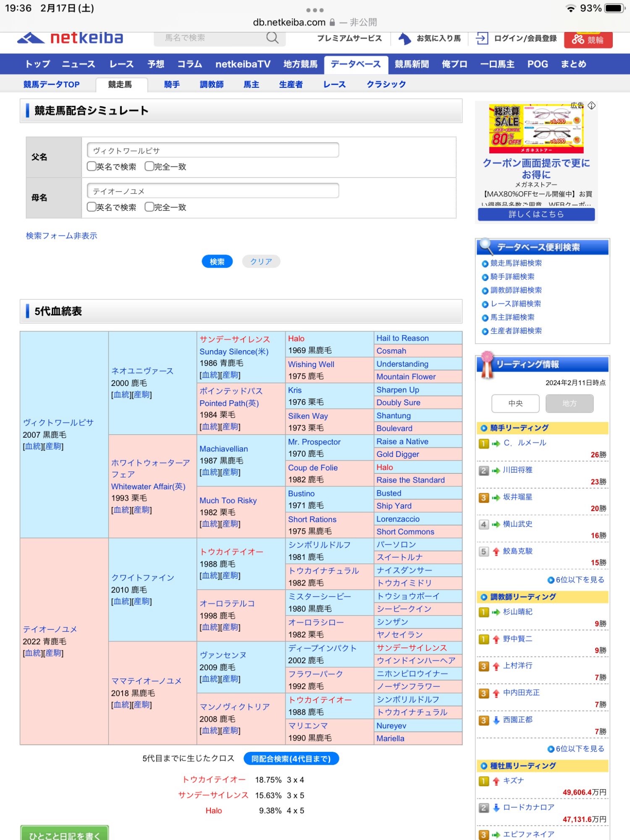Click the blue 検索 button

217,261
